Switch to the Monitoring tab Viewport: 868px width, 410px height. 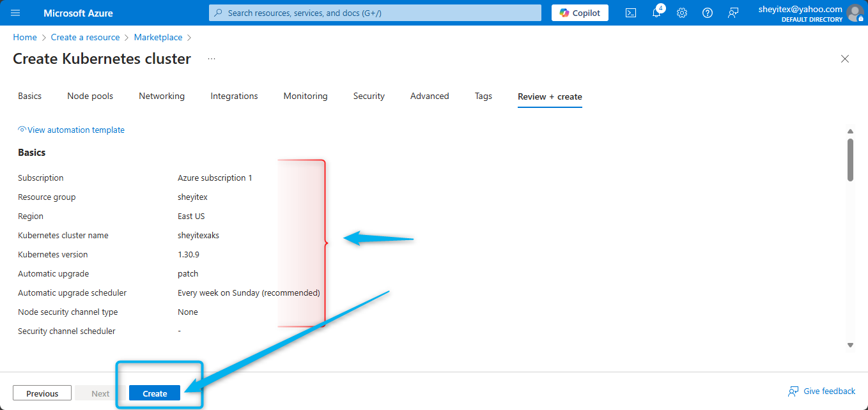(306, 96)
